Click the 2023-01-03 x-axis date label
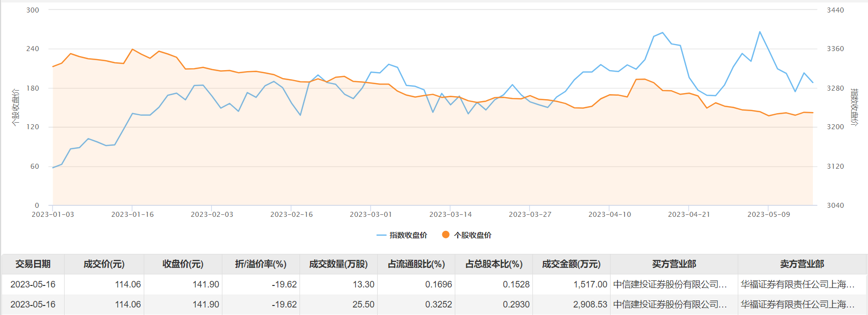The image size is (868, 315). (53, 214)
